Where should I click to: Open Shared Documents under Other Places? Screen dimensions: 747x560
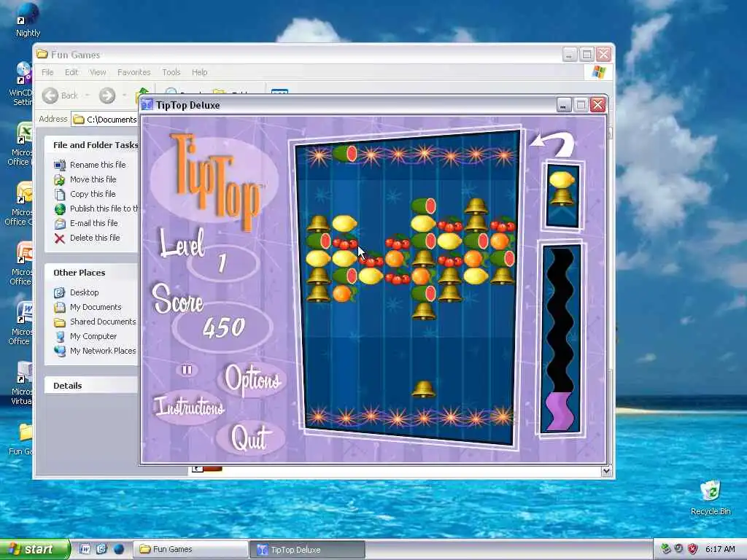(x=103, y=322)
